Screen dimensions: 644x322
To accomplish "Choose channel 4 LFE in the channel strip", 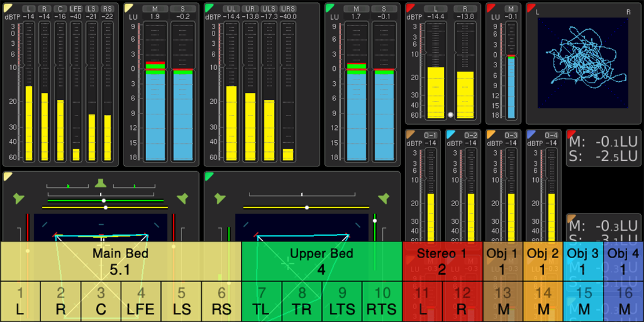I will click(x=141, y=302).
